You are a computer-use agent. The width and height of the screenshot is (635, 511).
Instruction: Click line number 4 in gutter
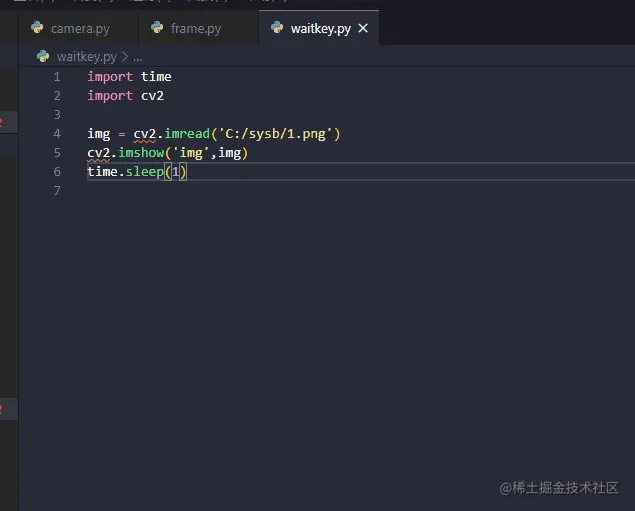(x=57, y=134)
